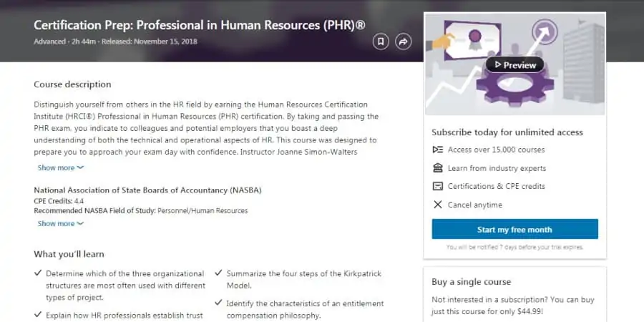The height and width of the screenshot is (322, 644).
Task: Click the National Association of State Boards heading
Action: pos(148,190)
